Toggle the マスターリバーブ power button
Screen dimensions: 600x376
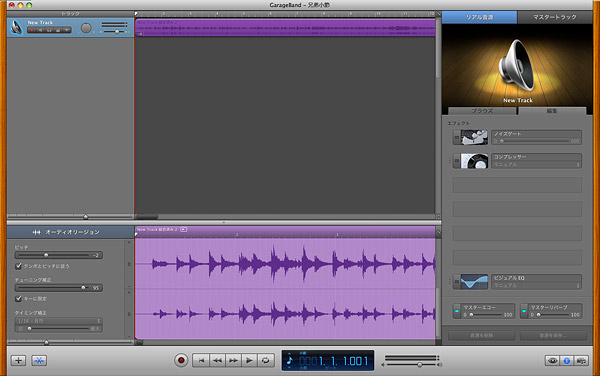click(524, 311)
